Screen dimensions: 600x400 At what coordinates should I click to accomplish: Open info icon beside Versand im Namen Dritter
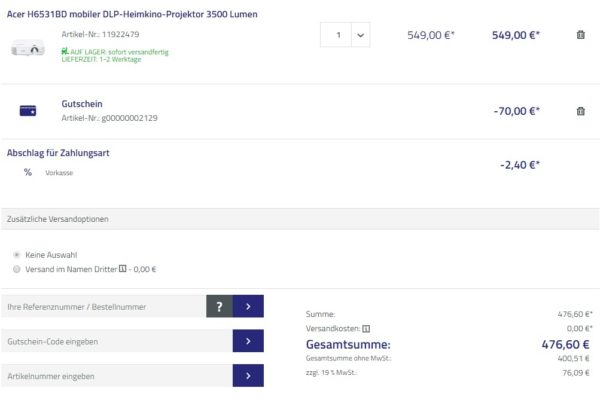122,269
